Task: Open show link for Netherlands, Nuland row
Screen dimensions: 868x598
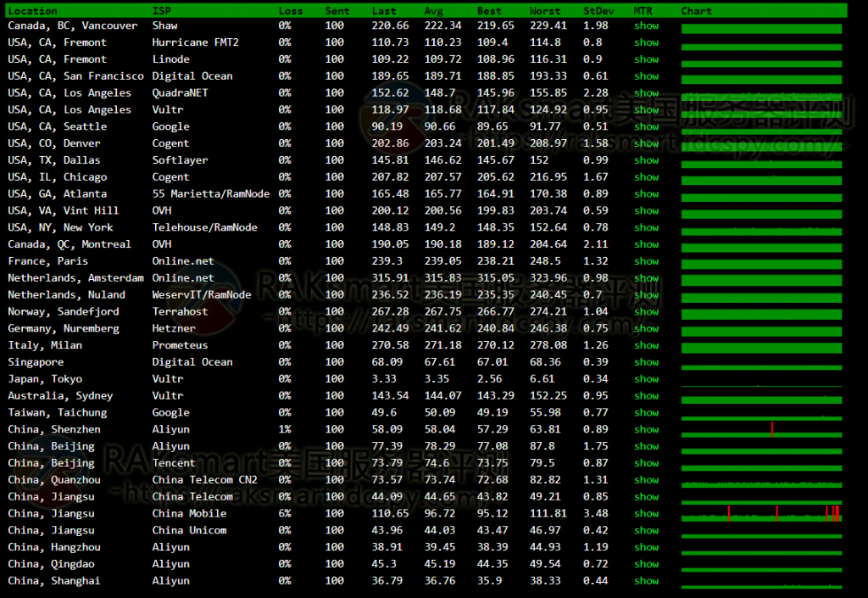Action: tap(646, 294)
